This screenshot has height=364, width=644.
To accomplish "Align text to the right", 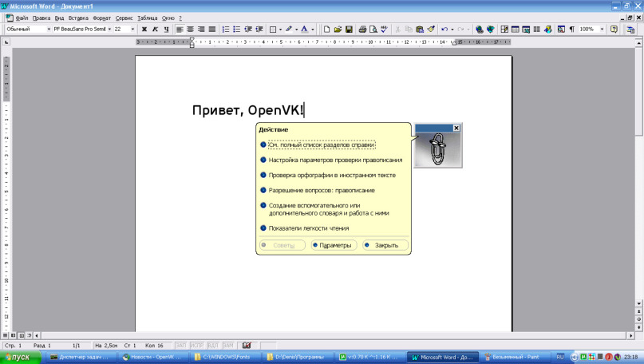I will click(x=201, y=30).
